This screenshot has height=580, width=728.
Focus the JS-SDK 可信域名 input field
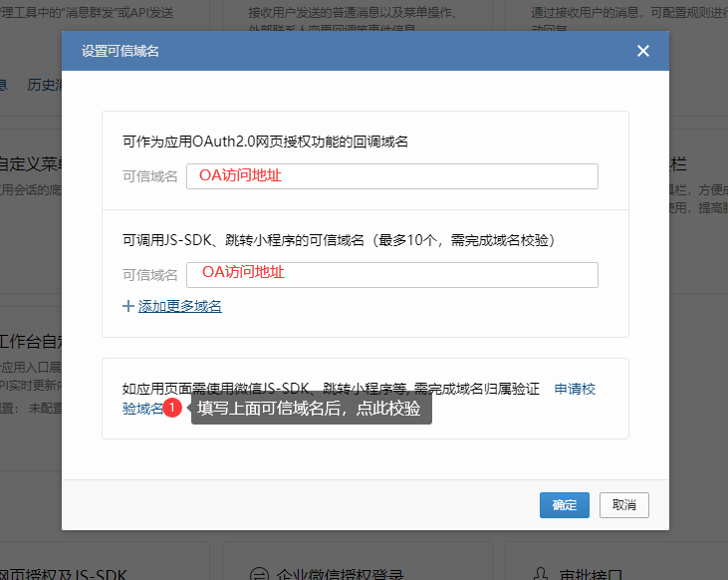click(x=391, y=275)
